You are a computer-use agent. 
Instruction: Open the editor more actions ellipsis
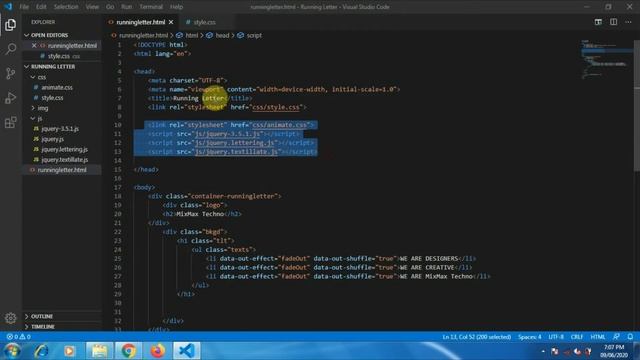[629, 22]
